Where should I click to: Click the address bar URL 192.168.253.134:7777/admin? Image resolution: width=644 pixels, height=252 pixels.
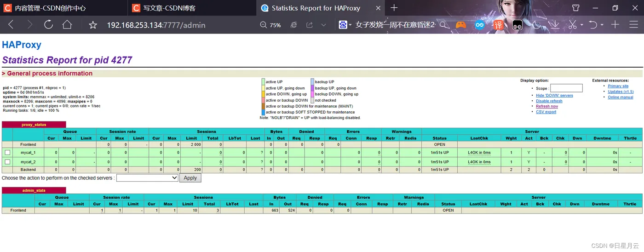[156, 25]
